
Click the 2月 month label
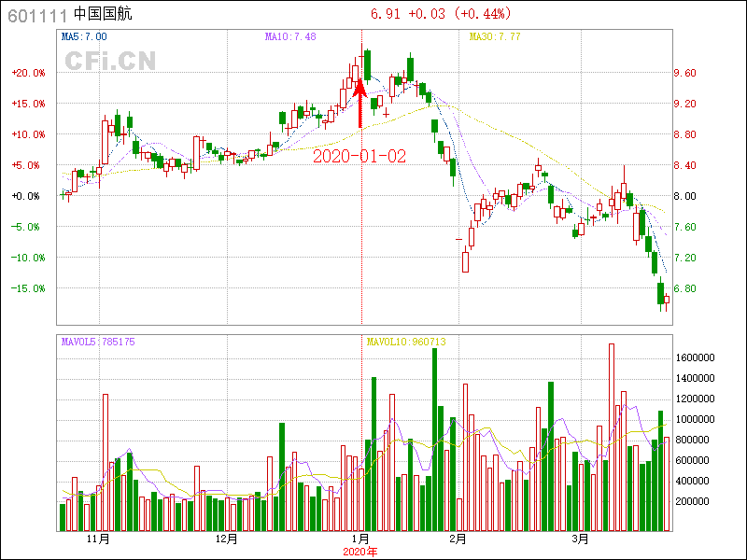(x=458, y=539)
